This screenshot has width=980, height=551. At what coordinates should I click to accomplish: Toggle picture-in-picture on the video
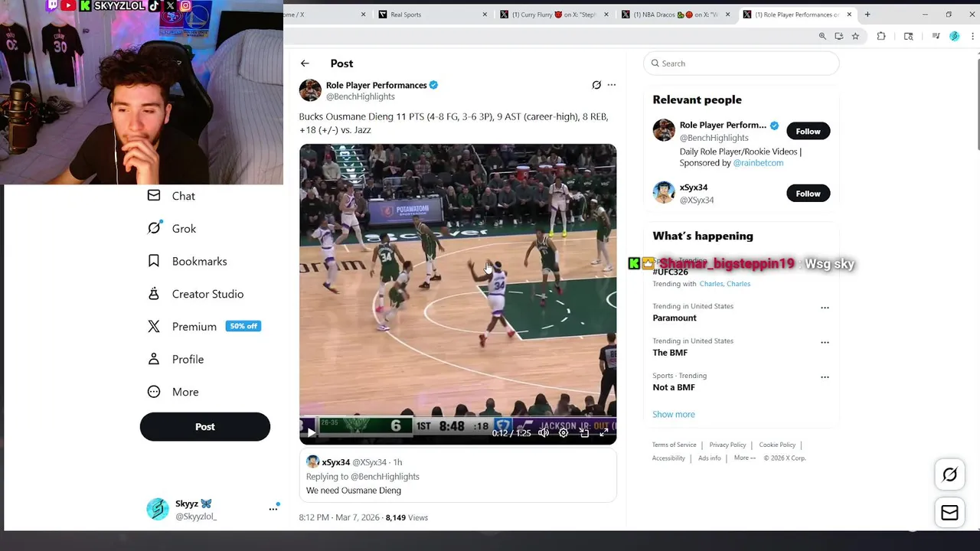pyautogui.click(x=584, y=432)
